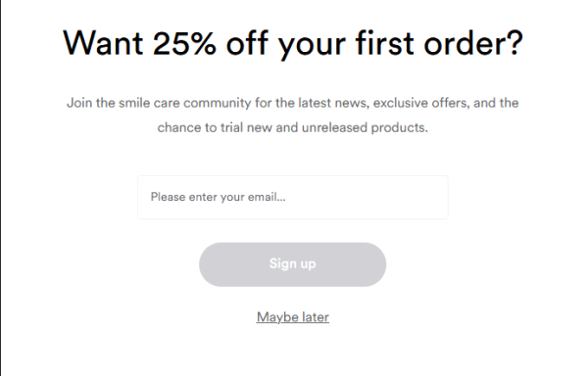Submit the form with Sign up

tap(292, 264)
